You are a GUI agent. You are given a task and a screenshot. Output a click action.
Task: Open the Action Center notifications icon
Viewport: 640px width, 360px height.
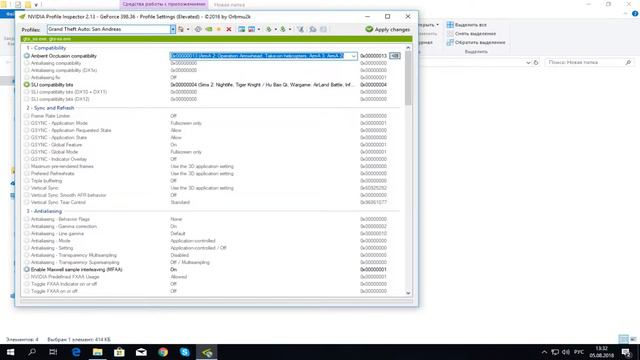point(627,352)
